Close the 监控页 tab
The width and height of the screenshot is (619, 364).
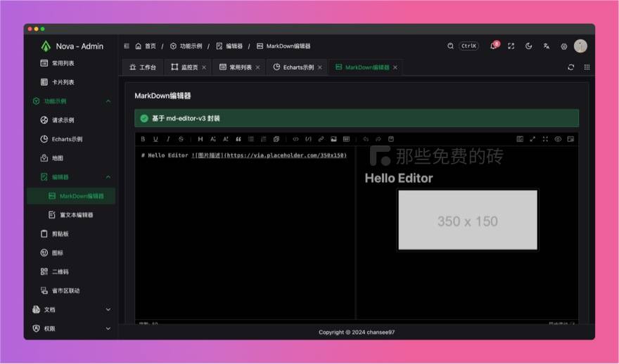pos(204,68)
